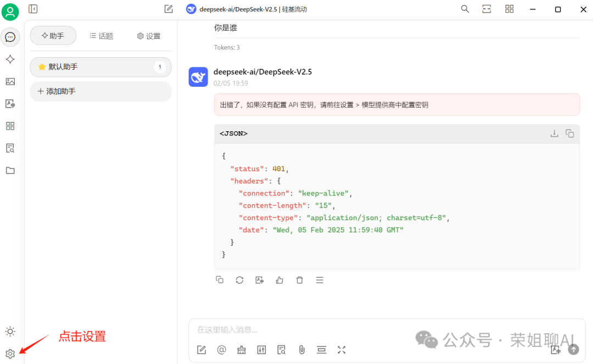Copy the assistant's reply message
This screenshot has width=593, height=364.
[x=220, y=280]
